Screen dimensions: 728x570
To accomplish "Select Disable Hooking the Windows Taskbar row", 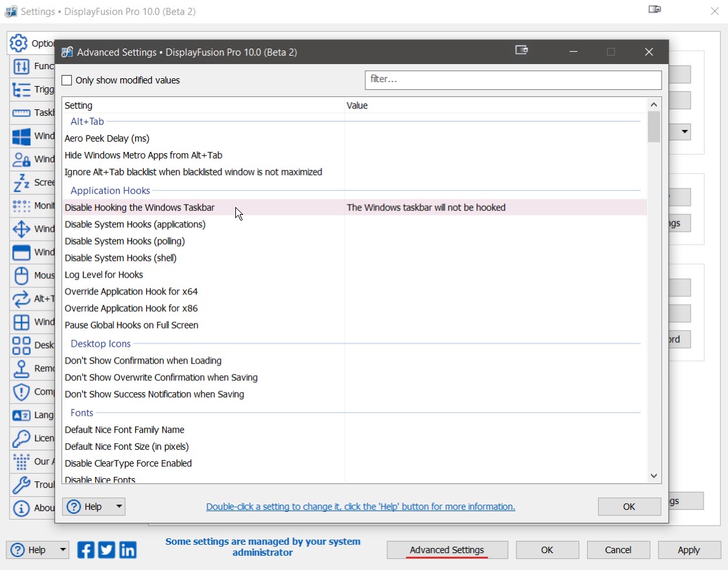I will click(140, 208).
